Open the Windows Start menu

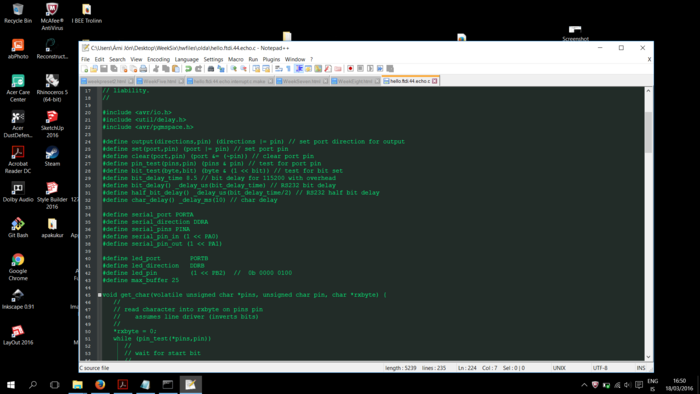tap(11, 385)
